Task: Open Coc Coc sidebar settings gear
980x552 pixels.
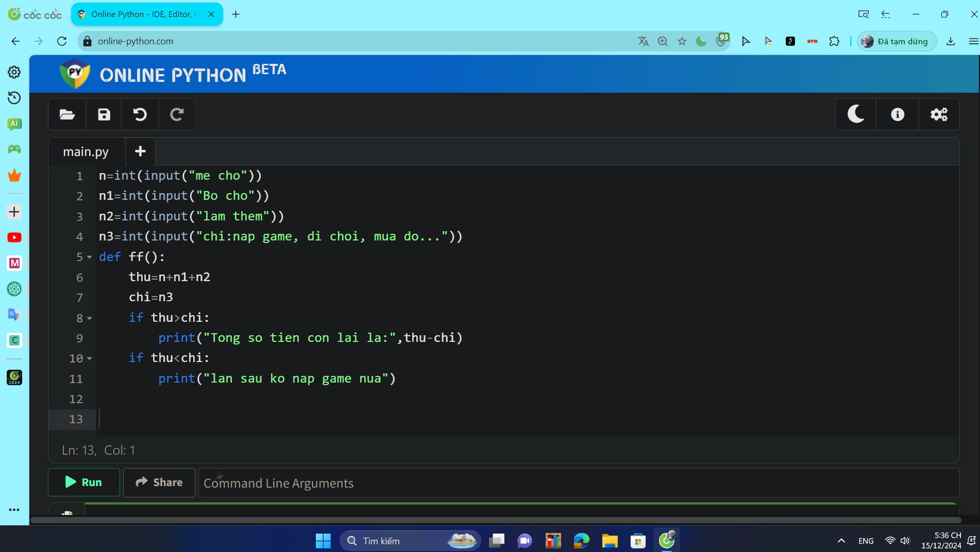Action: (x=14, y=72)
